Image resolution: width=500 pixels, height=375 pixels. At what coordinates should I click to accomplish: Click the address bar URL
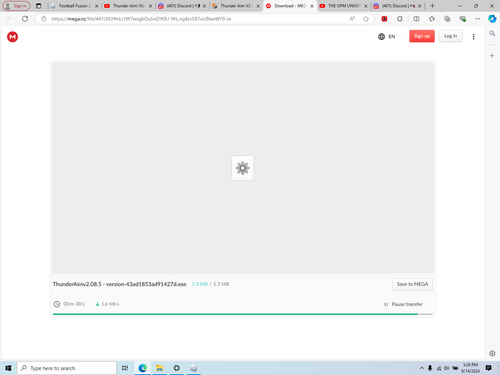(x=141, y=19)
